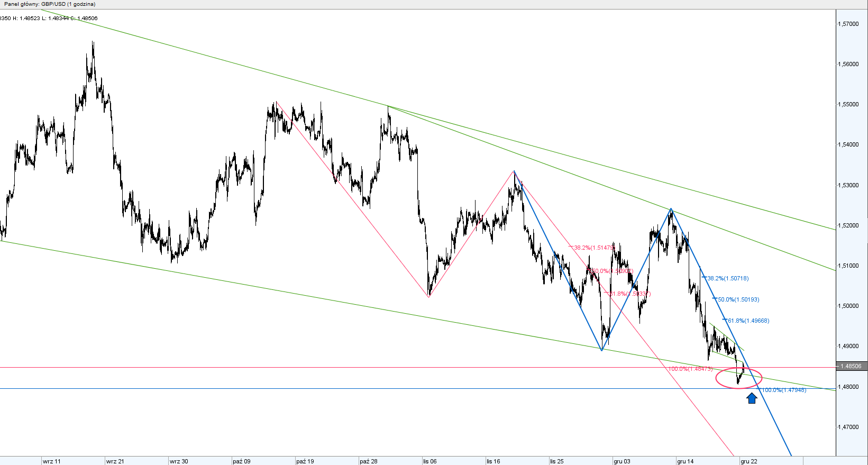Select pink Fibonacci label 100.0%(1.48473)
The height and width of the screenshot is (465, 868).
point(691,369)
